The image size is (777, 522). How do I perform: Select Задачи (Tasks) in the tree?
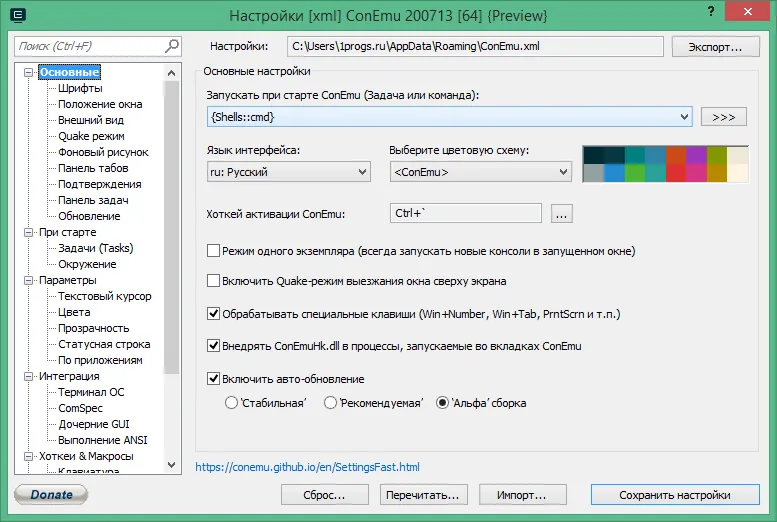96,248
